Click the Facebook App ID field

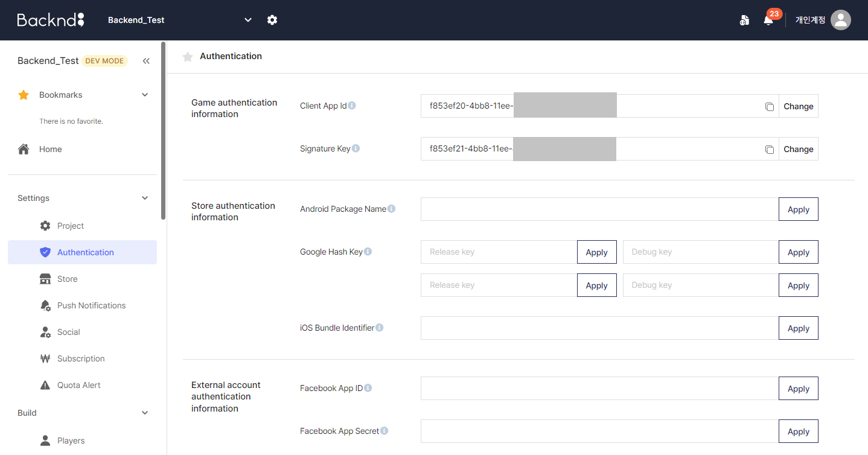point(600,389)
